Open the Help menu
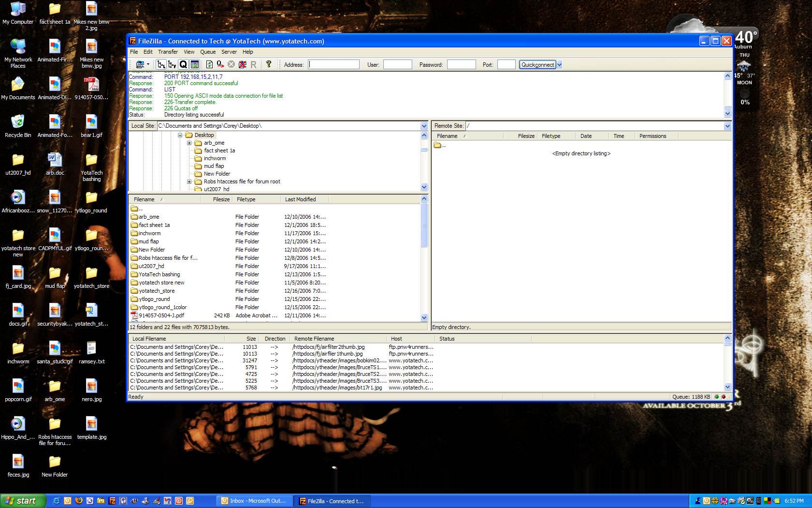The height and width of the screenshot is (508, 812). (x=247, y=52)
